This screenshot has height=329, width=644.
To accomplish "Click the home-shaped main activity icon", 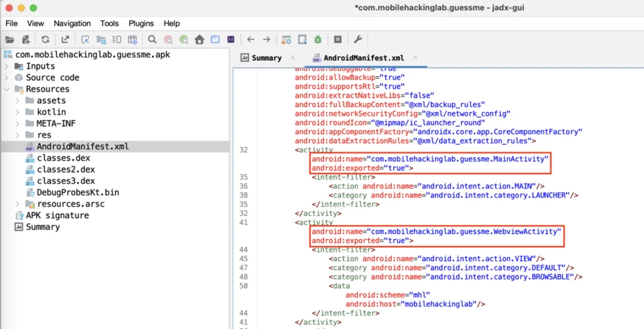I will click(x=199, y=40).
